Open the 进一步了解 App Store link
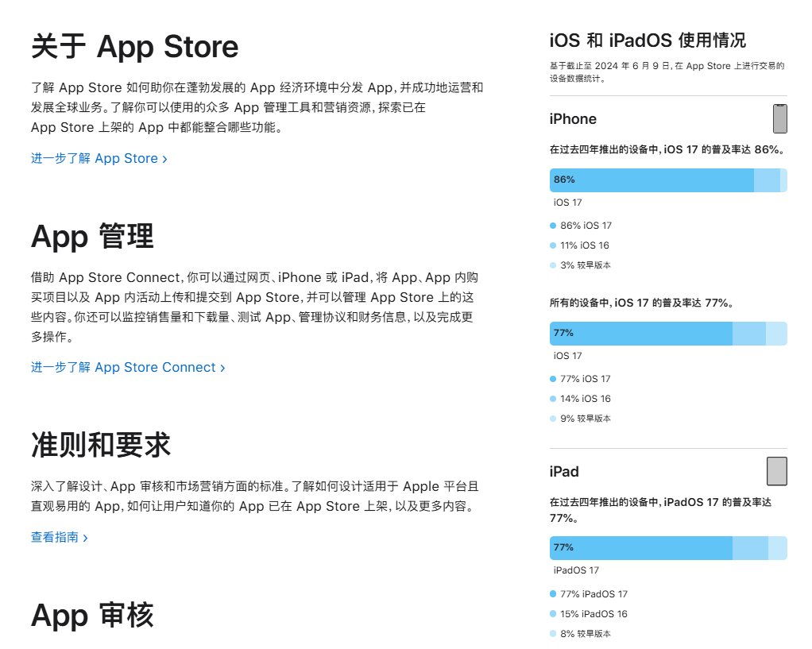812x649 pixels. pos(99,159)
